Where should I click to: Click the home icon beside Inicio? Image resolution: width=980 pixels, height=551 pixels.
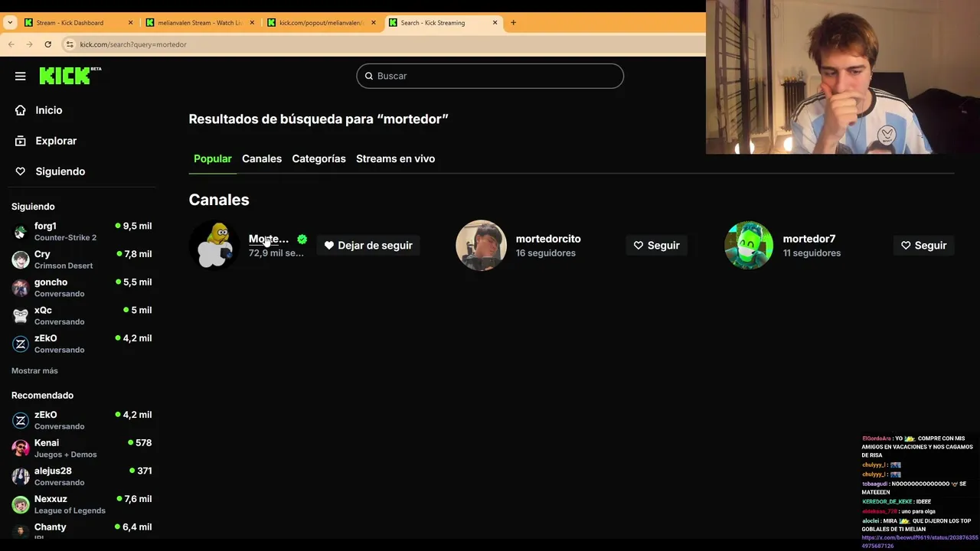pos(21,110)
